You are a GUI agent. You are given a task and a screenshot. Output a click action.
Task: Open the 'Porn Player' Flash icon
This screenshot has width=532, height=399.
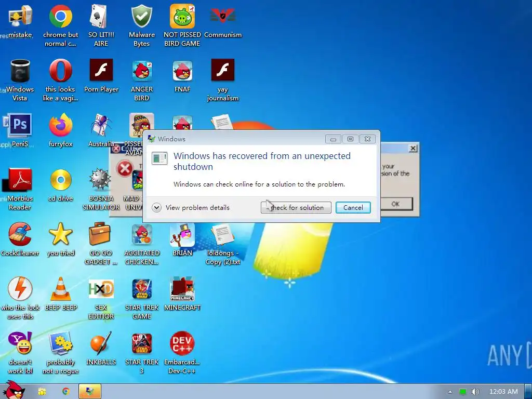(x=101, y=70)
